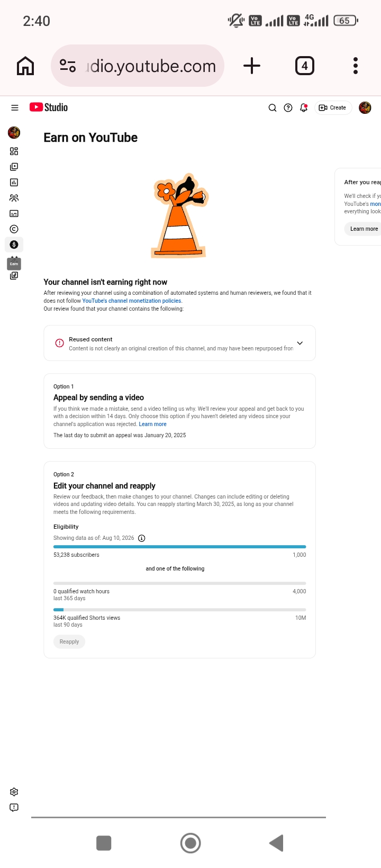Screen dimensions: 381x868
Task: Select the Earn dollar icon in sidebar
Action: pos(14,245)
